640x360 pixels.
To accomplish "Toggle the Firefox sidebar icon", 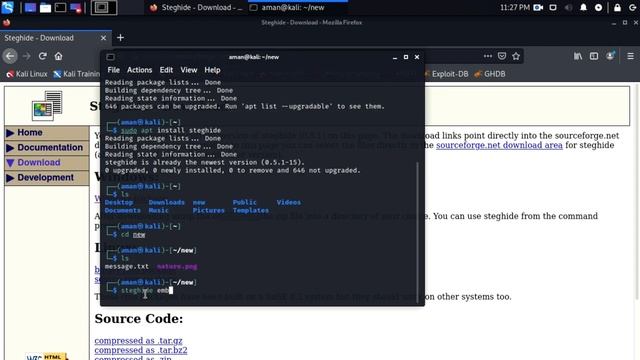I will click(x=594, y=56).
